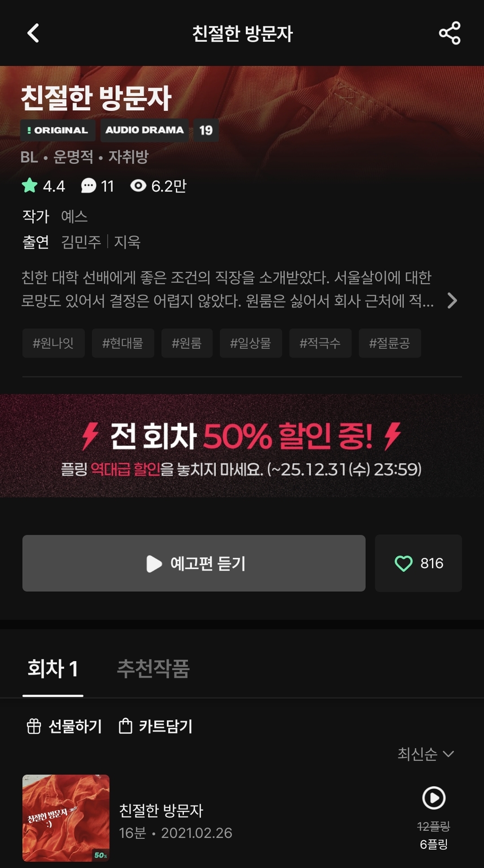The height and width of the screenshot is (868, 484).
Task: Open the orange episode cover thumbnail
Action: point(66,818)
